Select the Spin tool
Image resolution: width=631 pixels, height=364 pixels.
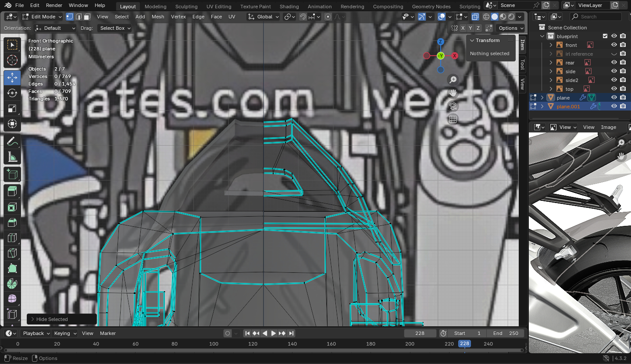coord(12,284)
